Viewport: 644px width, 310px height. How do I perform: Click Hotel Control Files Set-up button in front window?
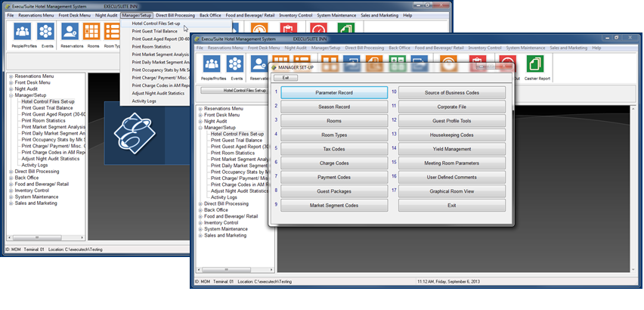click(x=234, y=90)
